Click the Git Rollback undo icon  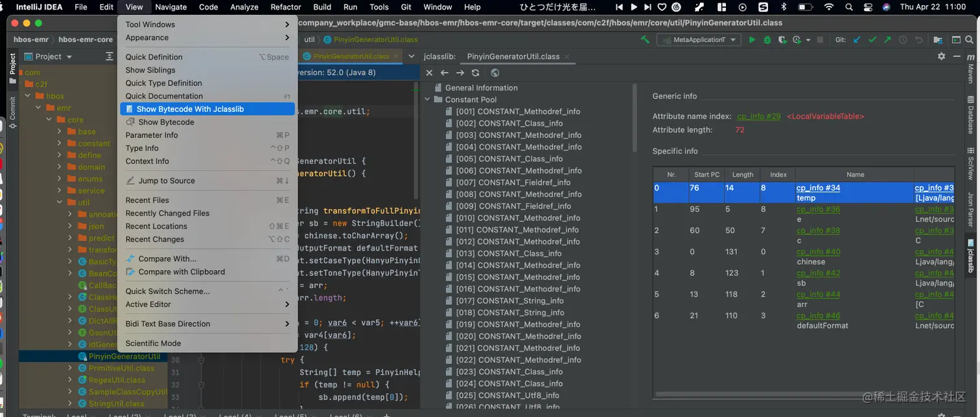point(918,39)
